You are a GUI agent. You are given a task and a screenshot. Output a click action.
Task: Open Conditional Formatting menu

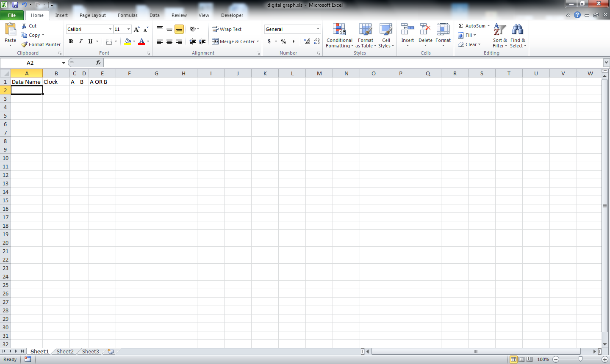coord(339,36)
